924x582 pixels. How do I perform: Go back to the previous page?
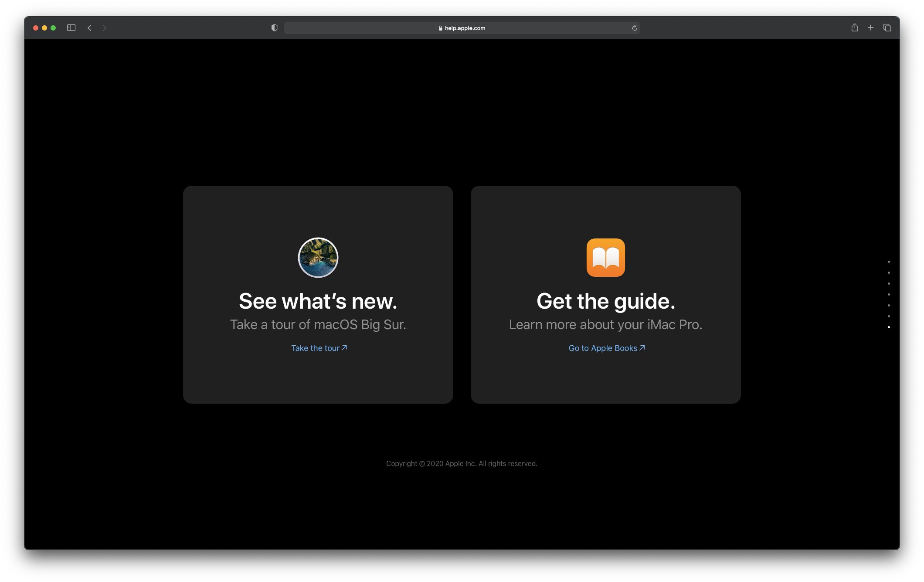click(x=89, y=28)
